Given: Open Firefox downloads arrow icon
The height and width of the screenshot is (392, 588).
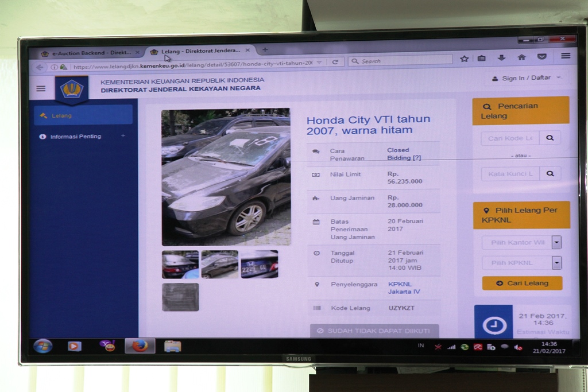Looking at the screenshot, I should point(501,58).
